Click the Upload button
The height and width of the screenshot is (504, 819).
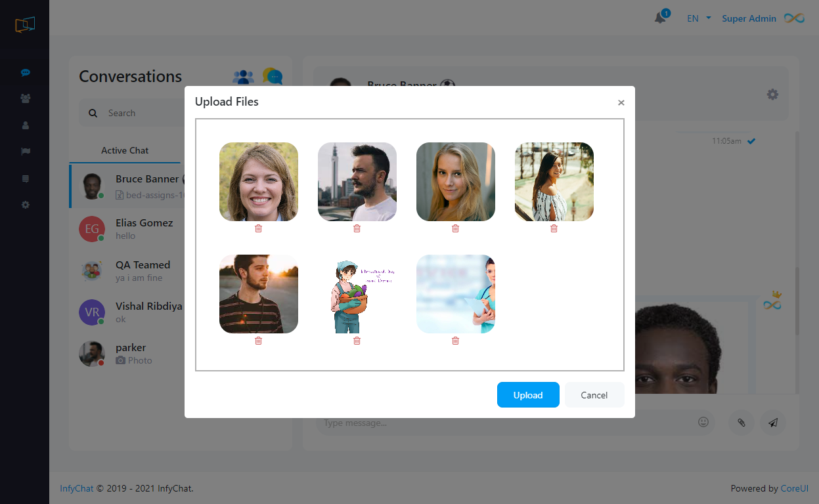tap(528, 394)
